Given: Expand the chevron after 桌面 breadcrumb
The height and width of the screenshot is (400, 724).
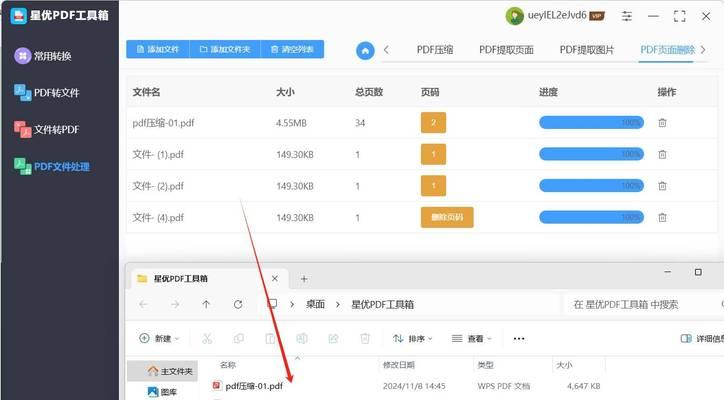Looking at the screenshot, I should coord(338,304).
